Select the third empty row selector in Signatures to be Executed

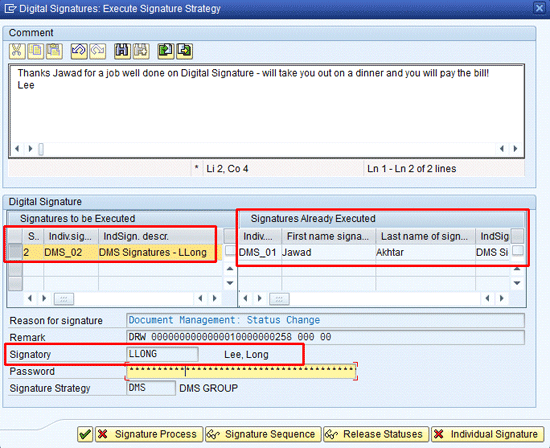[x=15, y=283]
